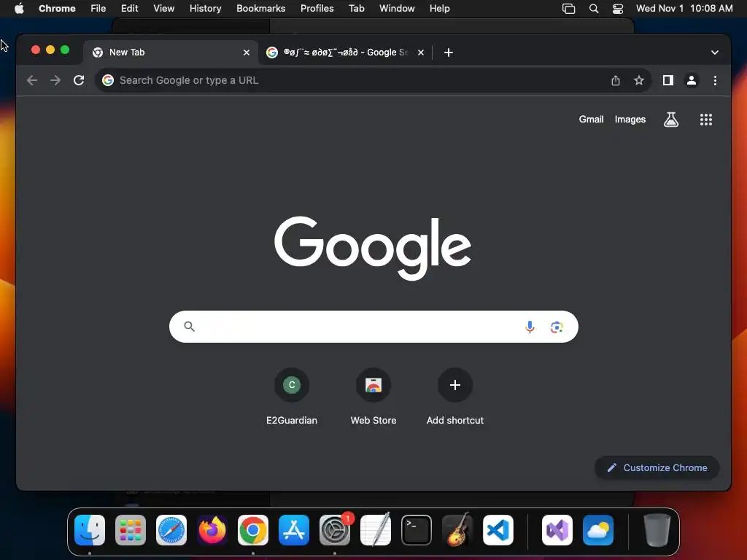The width and height of the screenshot is (747, 560).
Task: Click the Customize Chrome button
Action: tap(657, 467)
